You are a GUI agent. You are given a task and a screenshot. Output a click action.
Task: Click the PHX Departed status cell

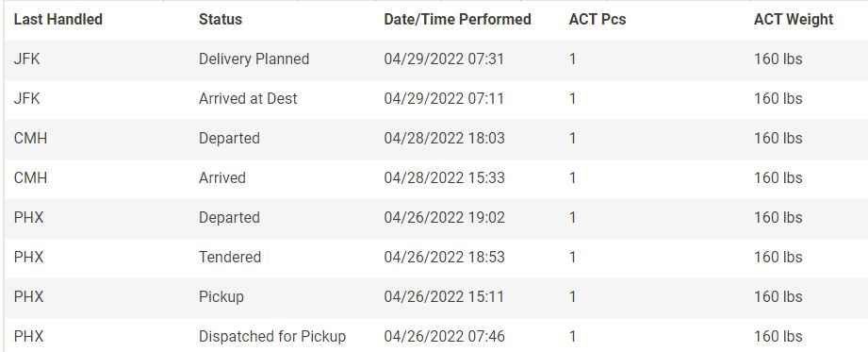tap(229, 218)
